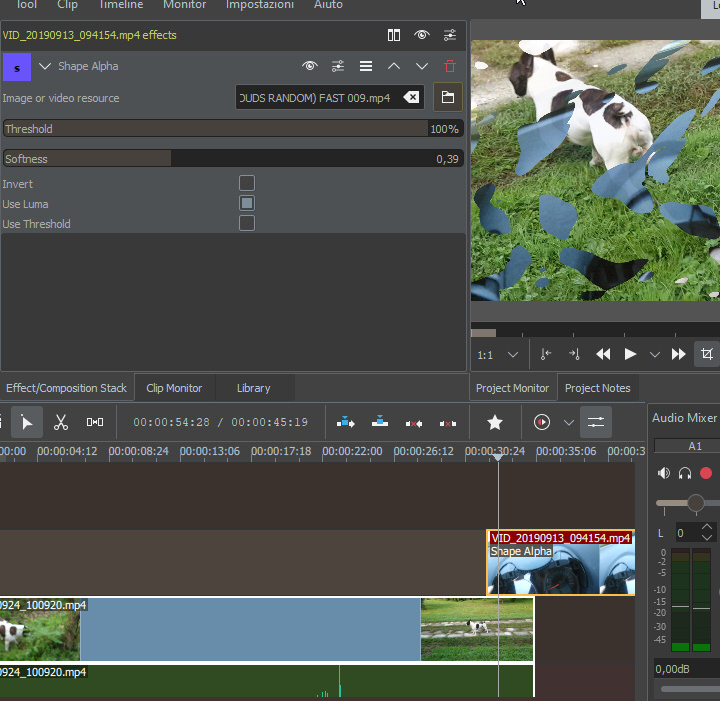The height and width of the screenshot is (701, 720).
Task: Toggle split compare view in the effects header
Action: click(x=394, y=35)
